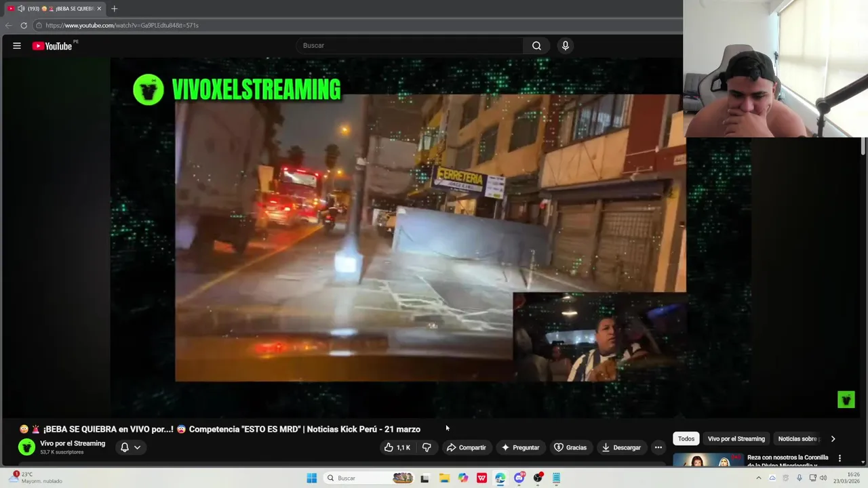The image size is (868, 488).
Task: Open the Copilot icon in the taskbar
Action: click(463, 478)
